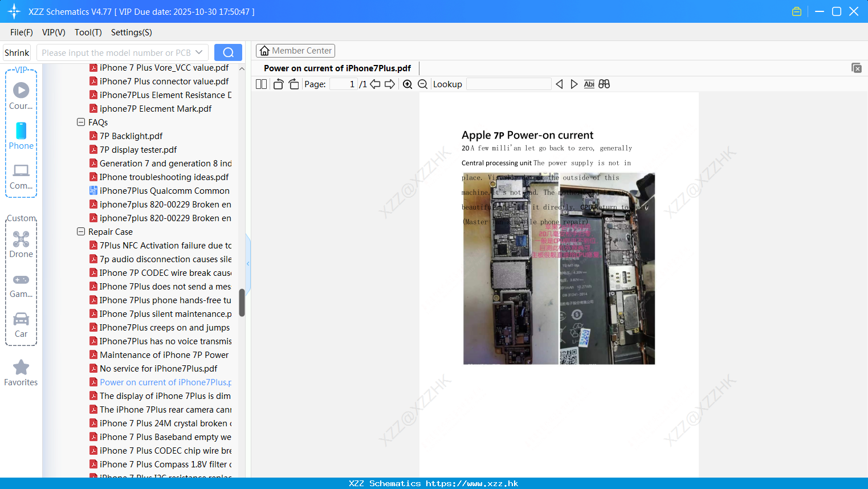Open 7p audio disconnection file
Image resolution: width=868 pixels, height=489 pixels.
tap(165, 259)
